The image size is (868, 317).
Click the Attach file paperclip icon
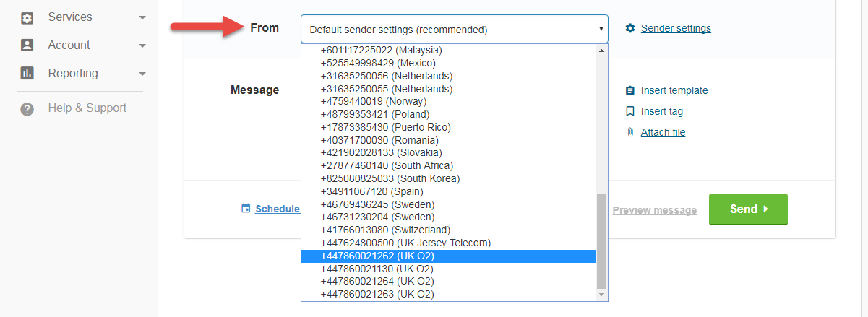pyautogui.click(x=630, y=132)
